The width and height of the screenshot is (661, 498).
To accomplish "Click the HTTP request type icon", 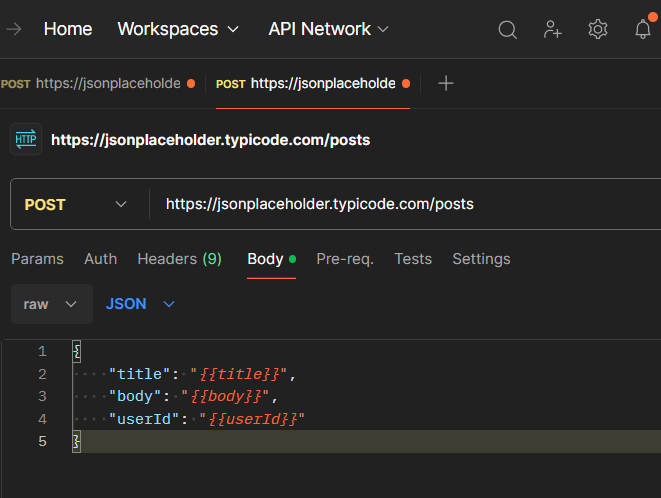I will coord(26,140).
